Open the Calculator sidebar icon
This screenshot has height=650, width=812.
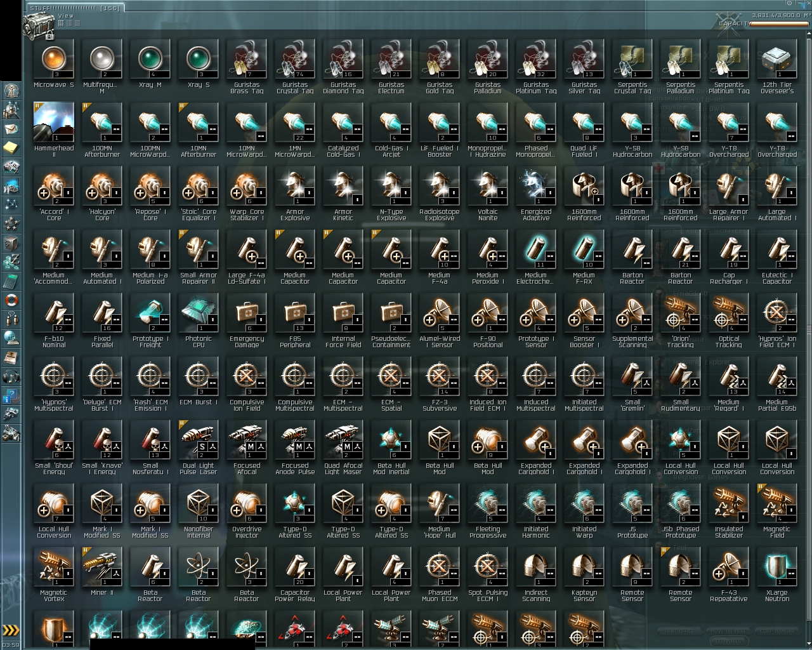pos(11,281)
